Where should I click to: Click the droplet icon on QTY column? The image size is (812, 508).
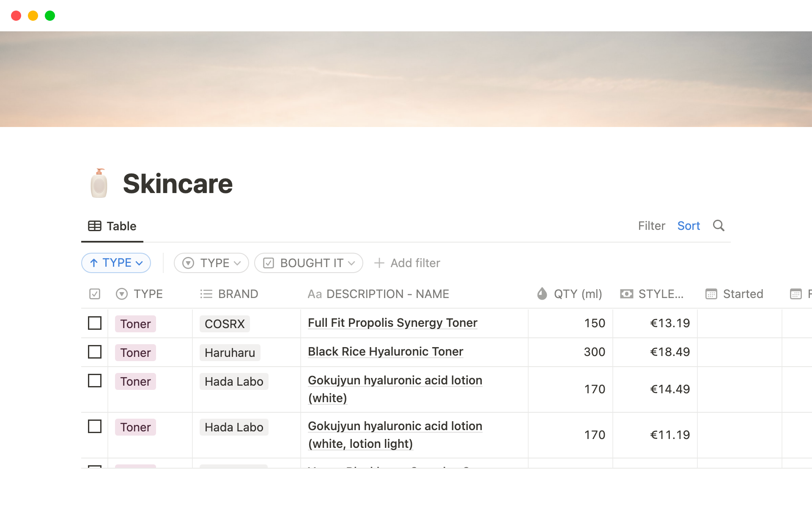tap(542, 293)
